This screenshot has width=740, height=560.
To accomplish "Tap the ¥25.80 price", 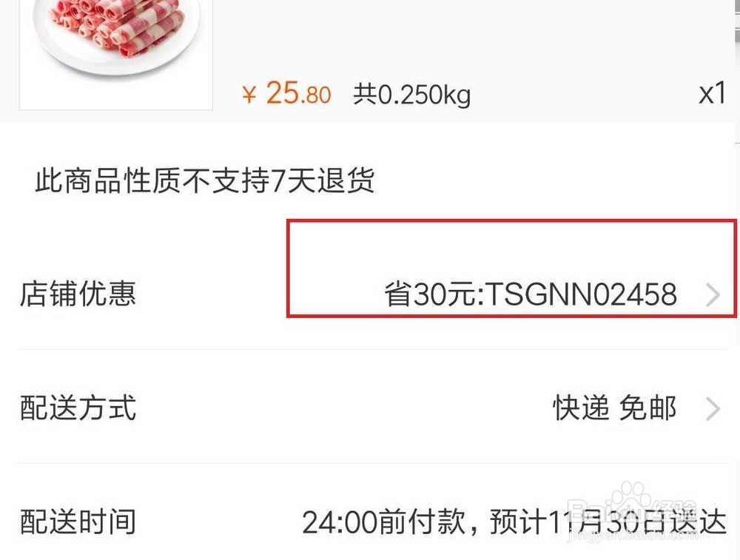I will (286, 93).
